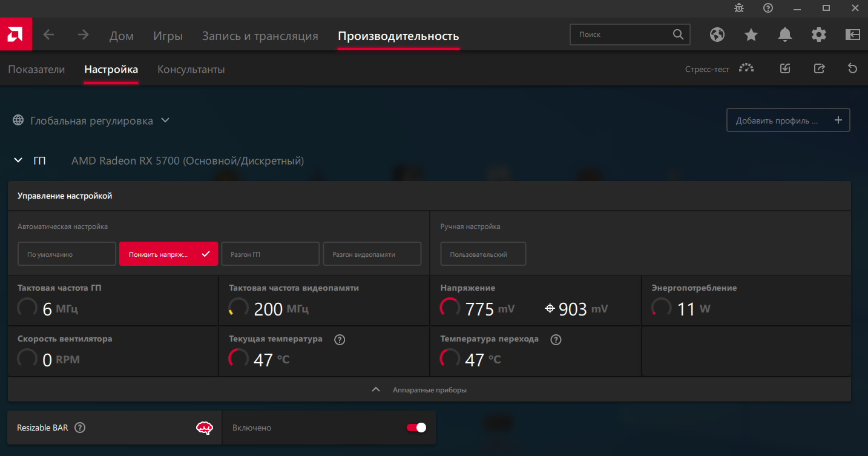Maximize the AMD Software window
Screen dimensions: 868x456
[826, 8]
